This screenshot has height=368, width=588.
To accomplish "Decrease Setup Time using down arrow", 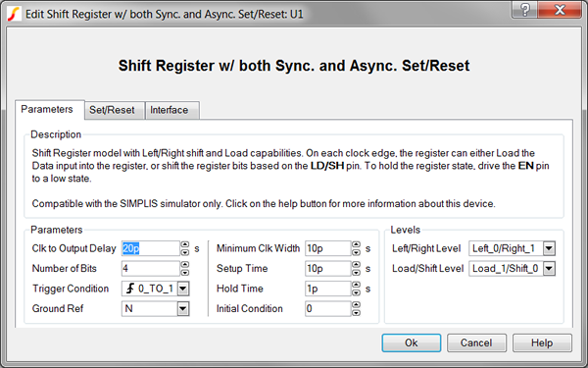I will point(356,273).
